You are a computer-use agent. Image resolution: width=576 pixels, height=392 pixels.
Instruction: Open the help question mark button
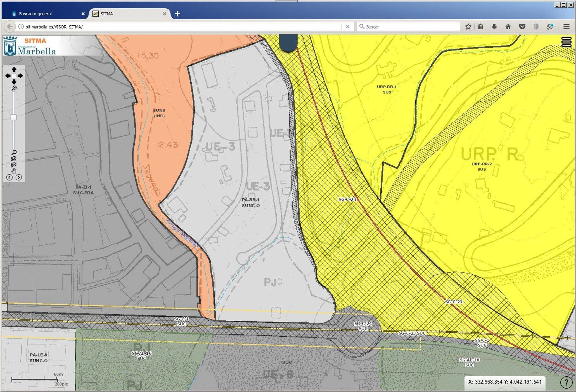[x=566, y=382]
